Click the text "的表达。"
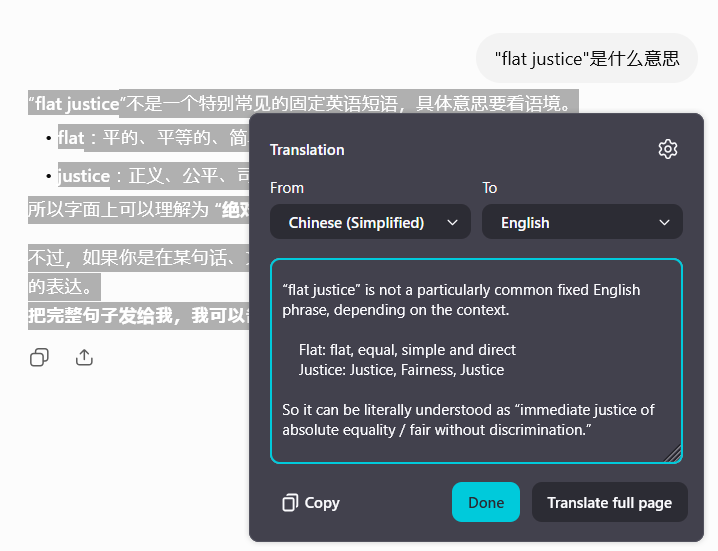 pyautogui.click(x=64, y=286)
